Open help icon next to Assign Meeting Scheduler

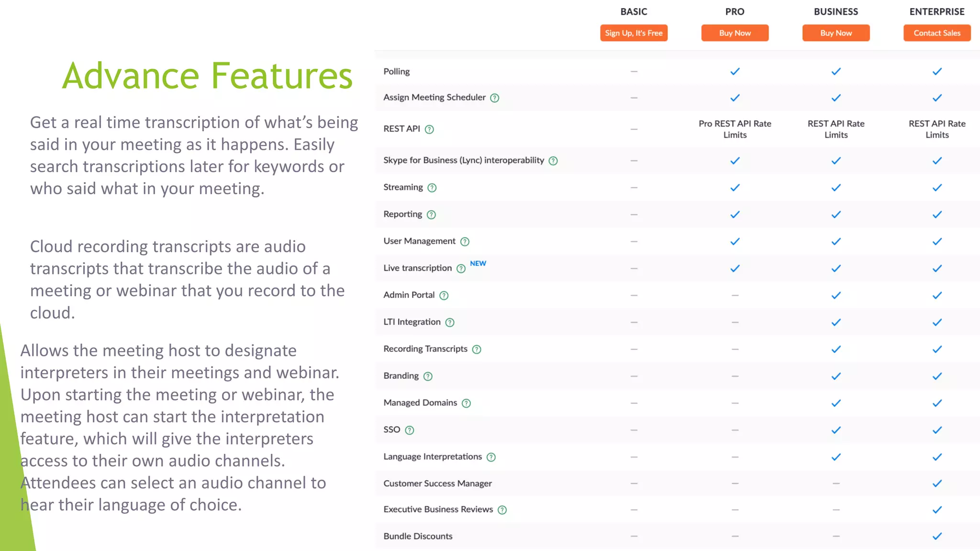point(495,98)
